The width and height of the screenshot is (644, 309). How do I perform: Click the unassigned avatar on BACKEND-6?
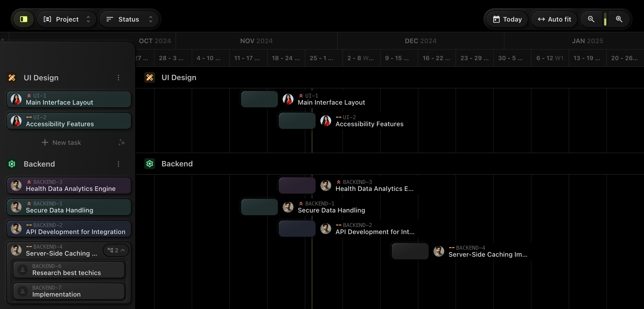(23, 270)
